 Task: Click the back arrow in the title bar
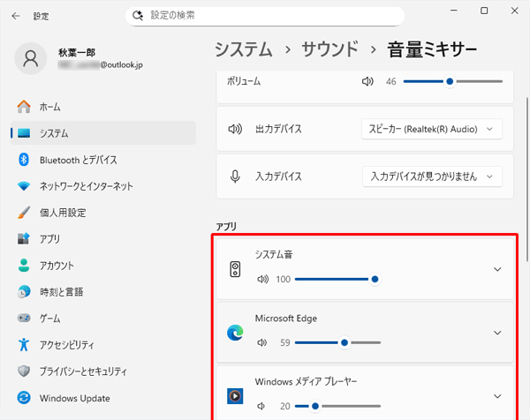[x=15, y=16]
